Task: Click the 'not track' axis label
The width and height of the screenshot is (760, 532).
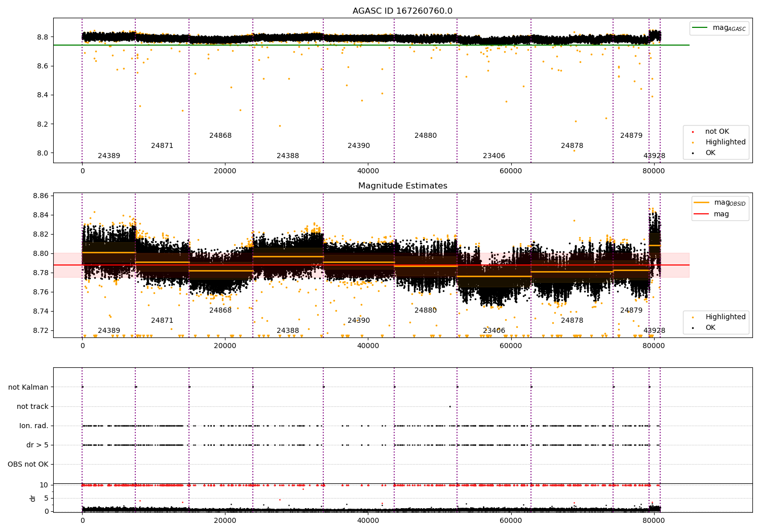Action: point(32,407)
